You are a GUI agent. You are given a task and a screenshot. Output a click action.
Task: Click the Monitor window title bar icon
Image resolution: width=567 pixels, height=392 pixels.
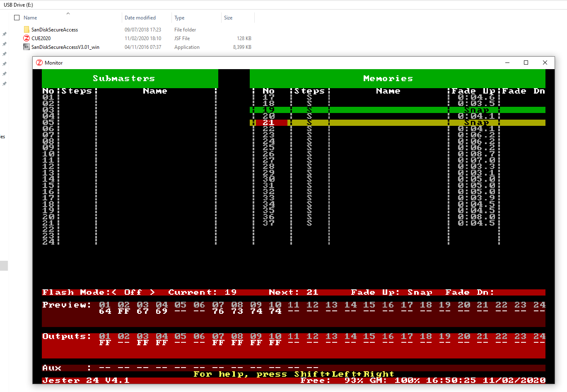[x=39, y=63]
